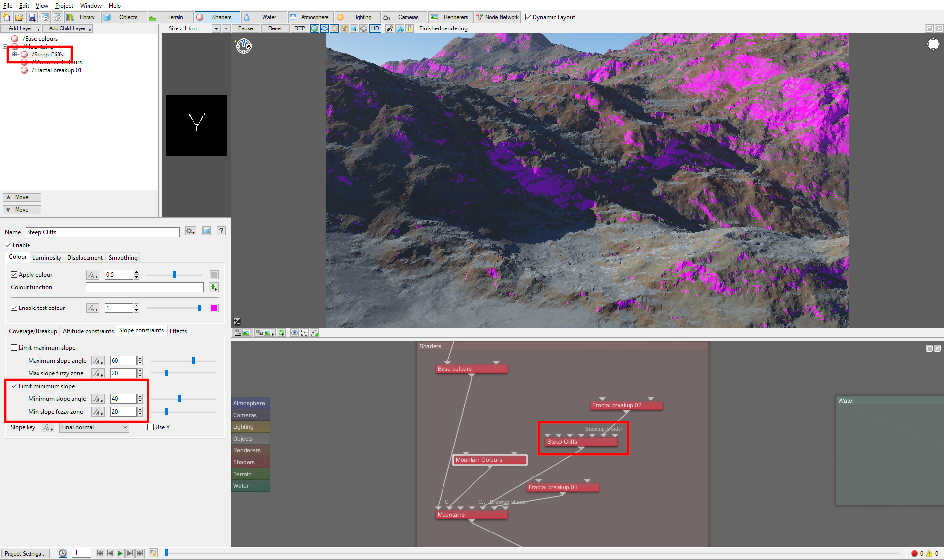Switch to the Luminosity tab

pyautogui.click(x=47, y=258)
